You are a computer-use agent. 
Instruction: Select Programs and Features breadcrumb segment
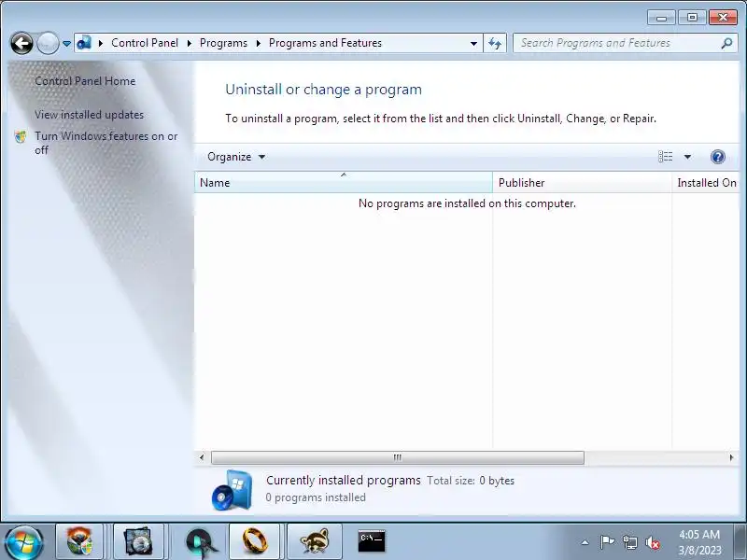point(325,43)
